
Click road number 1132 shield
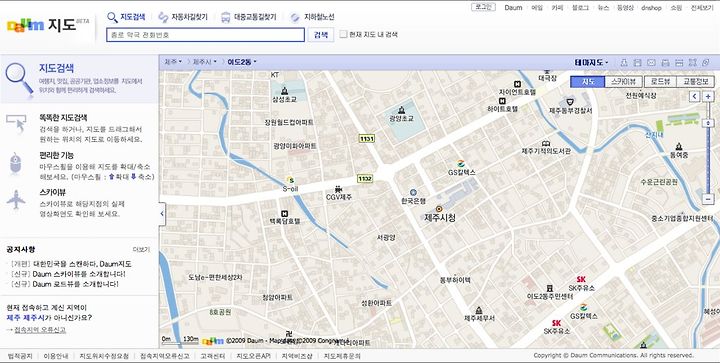tap(365, 179)
